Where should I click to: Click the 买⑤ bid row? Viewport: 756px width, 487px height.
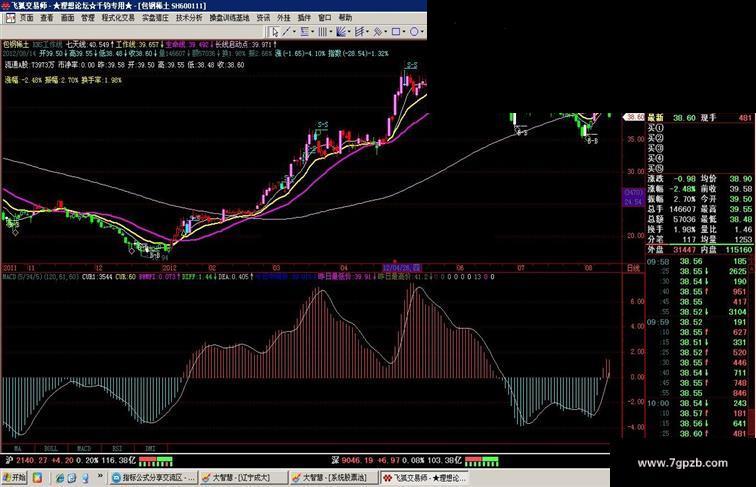[x=700, y=169]
